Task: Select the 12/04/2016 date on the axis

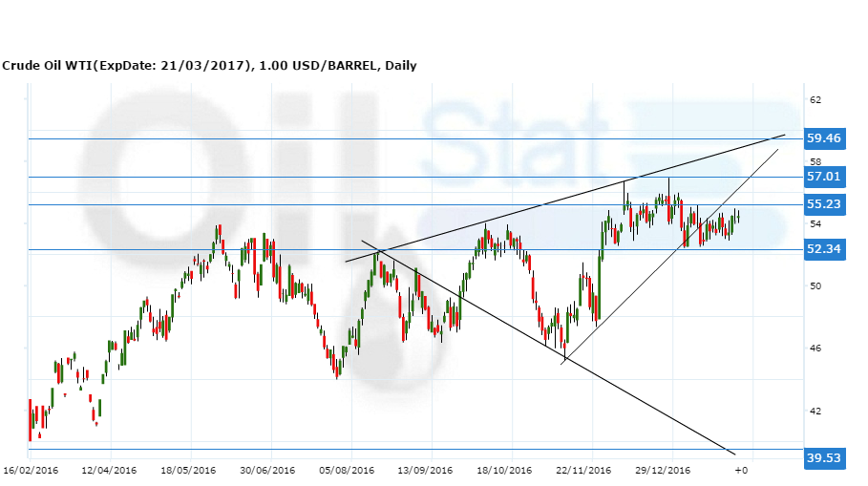Action: point(109,471)
